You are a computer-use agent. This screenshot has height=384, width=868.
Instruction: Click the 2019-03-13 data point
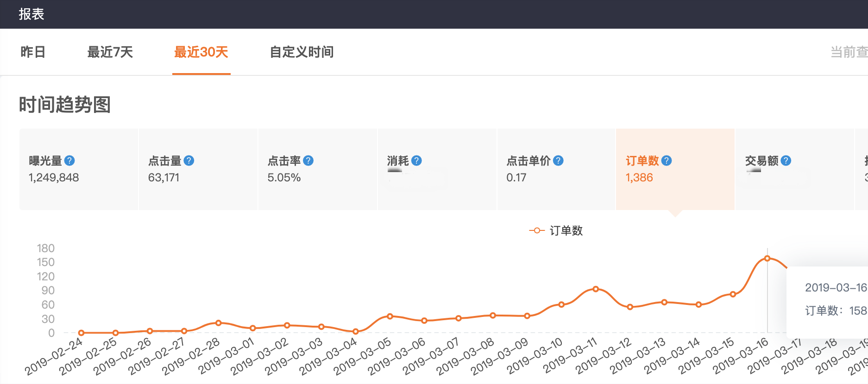[664, 302]
